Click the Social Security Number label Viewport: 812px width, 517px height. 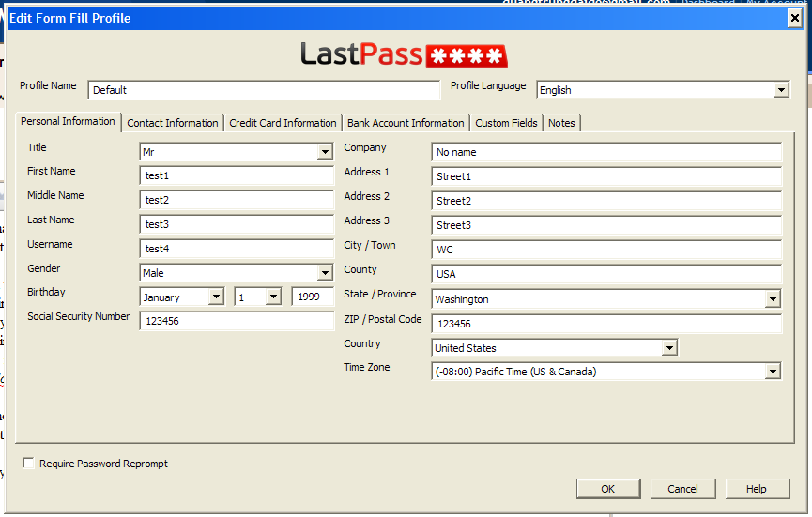coord(78,316)
